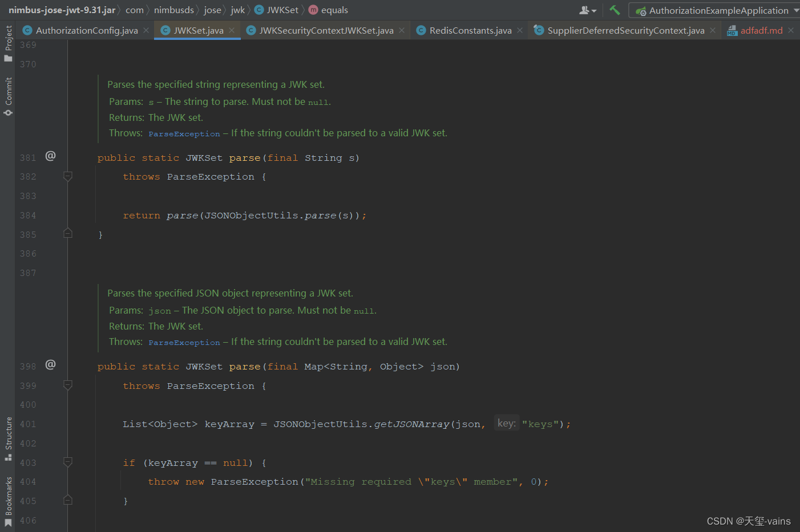Open the Project tool window
This screenshot has width=800, height=532.
(x=8, y=43)
